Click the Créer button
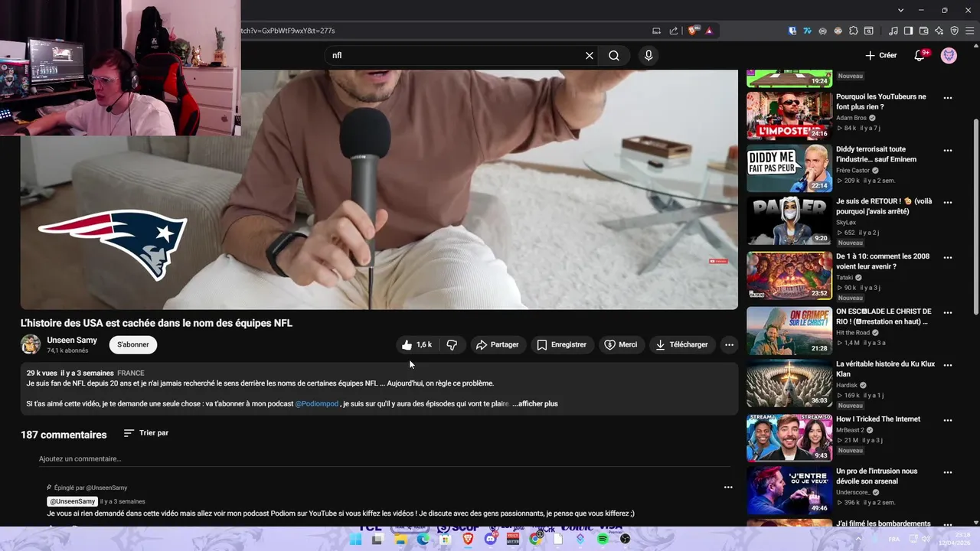This screenshot has width=980, height=551. tap(880, 55)
